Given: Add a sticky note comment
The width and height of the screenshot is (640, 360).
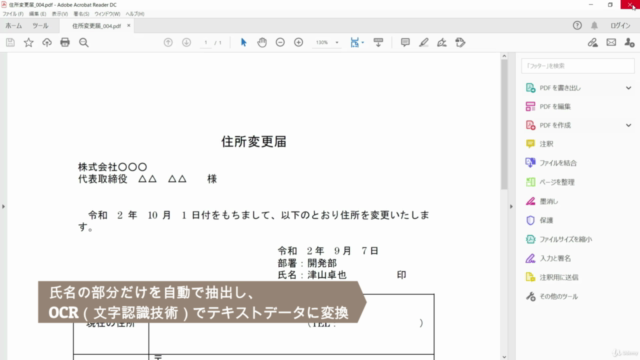Looking at the screenshot, I should [x=405, y=42].
